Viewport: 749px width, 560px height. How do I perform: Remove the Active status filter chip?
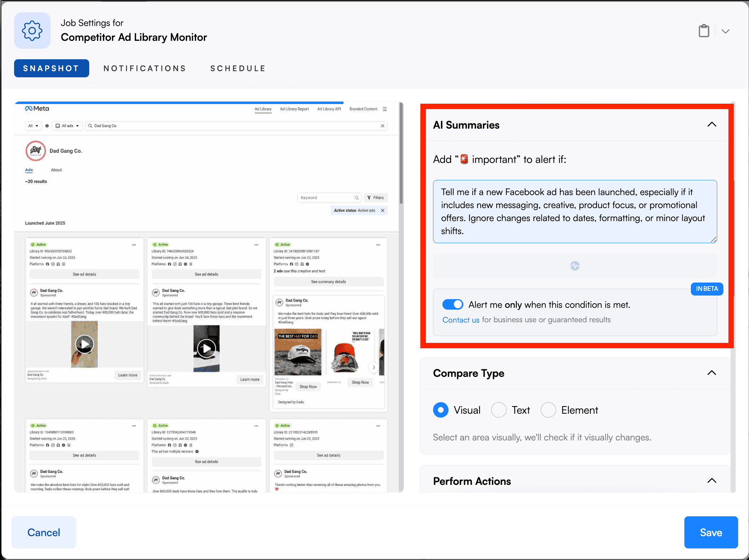382,210
